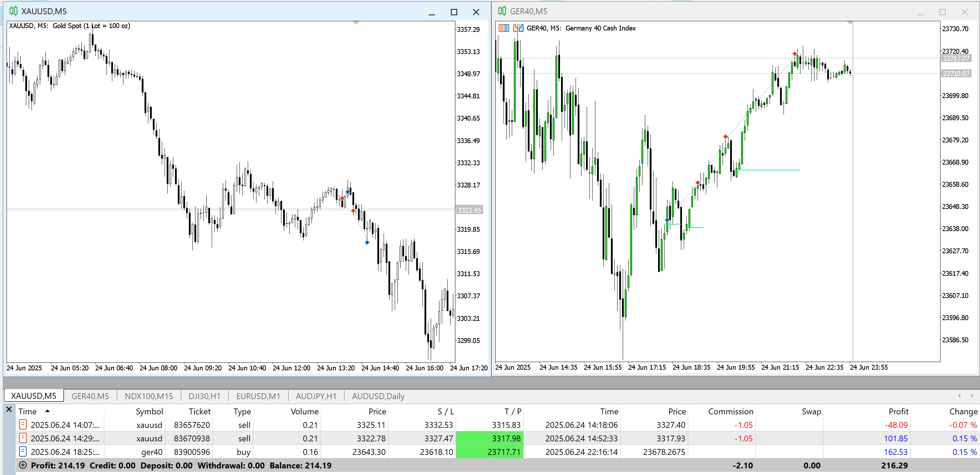This screenshot has width=980, height=475.
Task: Click the sort arrow next to Time header
Action: 47,411
